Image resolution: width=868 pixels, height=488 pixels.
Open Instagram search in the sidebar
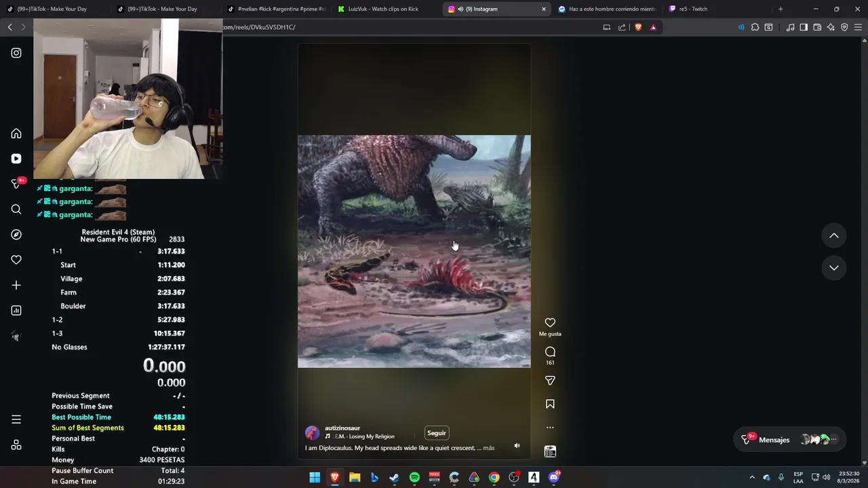[x=16, y=209]
